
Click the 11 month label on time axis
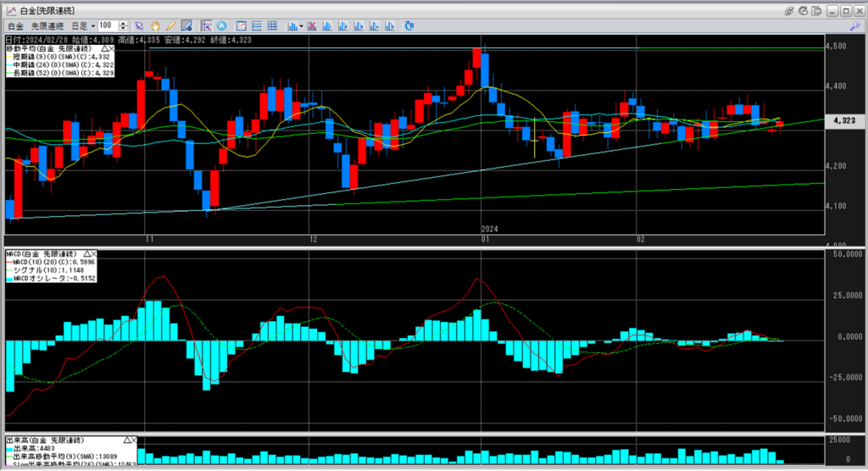point(149,240)
